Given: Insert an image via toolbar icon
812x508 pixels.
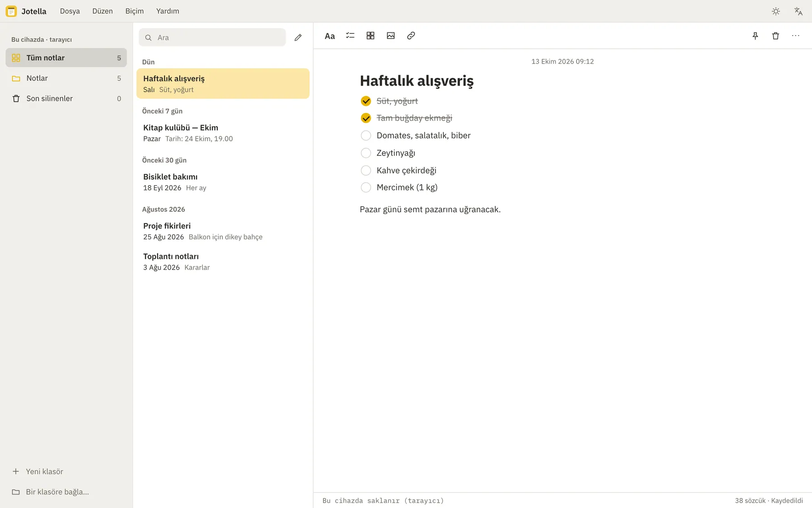Looking at the screenshot, I should 391,36.
